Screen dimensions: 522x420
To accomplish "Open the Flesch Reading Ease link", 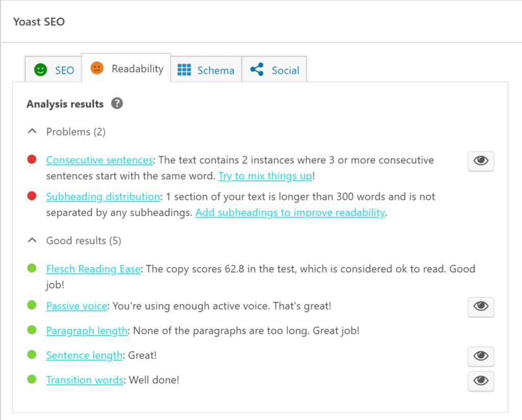I will point(93,269).
